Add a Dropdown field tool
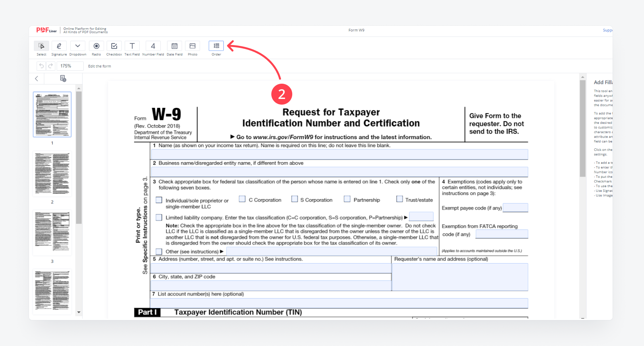Screen dimensions: 644x346 [x=78, y=46]
